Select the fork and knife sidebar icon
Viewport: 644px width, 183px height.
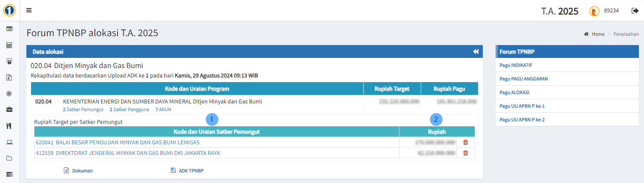tap(9, 126)
